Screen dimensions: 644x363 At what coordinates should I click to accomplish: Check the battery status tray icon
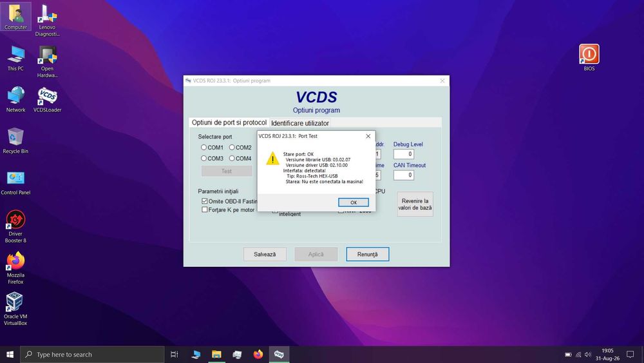coord(568,355)
